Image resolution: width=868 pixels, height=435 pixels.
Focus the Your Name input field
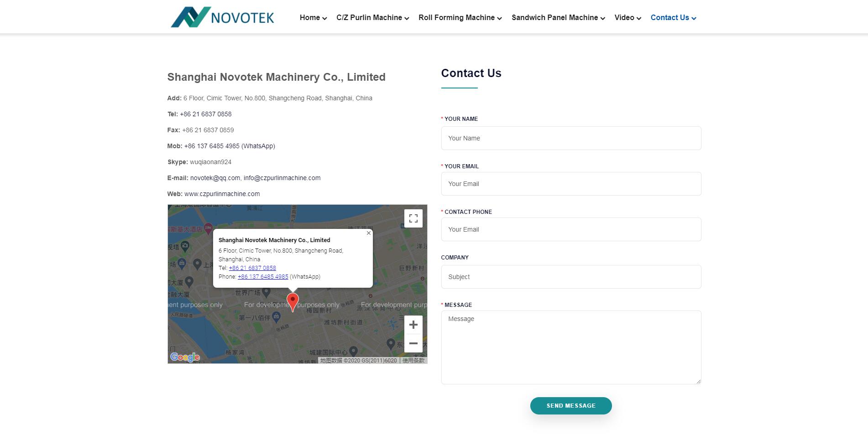570,138
